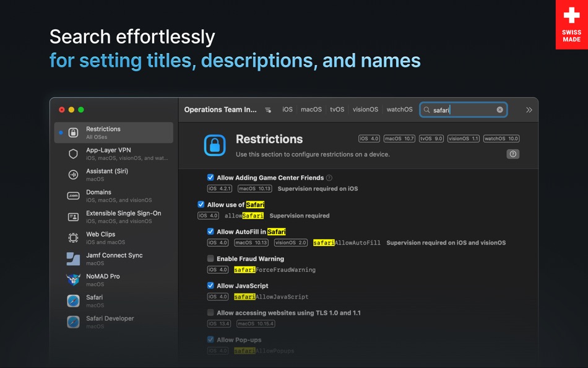
Task: Enable the Fraud Warning checkbox
Action: 210,258
